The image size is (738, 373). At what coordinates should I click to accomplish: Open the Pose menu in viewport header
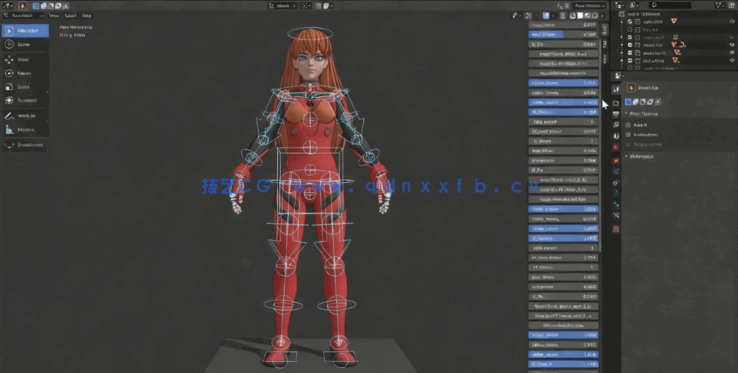pos(87,16)
